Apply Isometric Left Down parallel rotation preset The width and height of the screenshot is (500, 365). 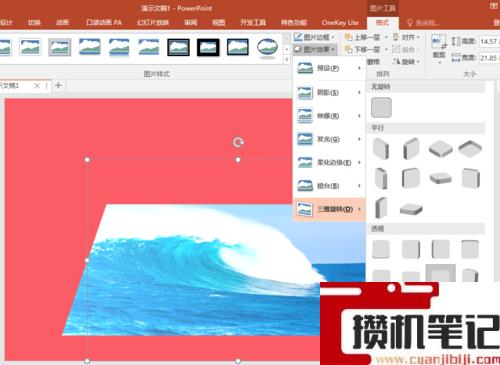pyautogui.click(x=381, y=149)
